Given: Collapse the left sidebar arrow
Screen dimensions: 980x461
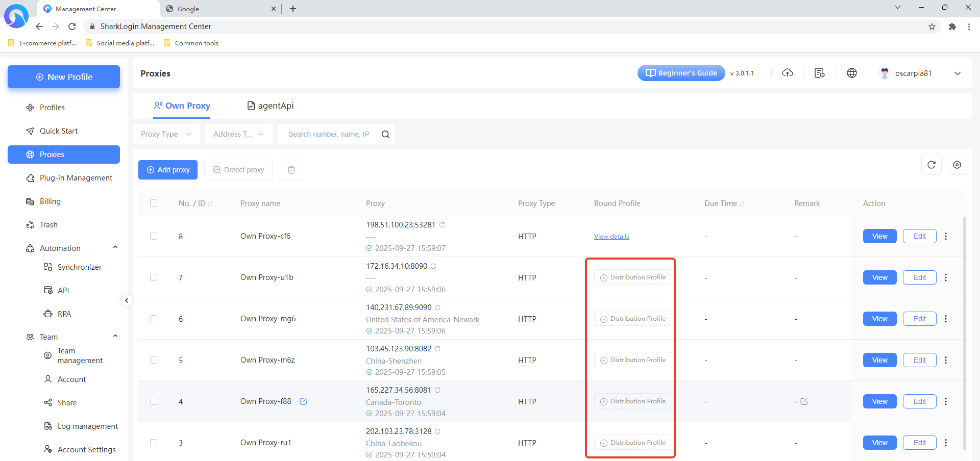Looking at the screenshot, I should (127, 300).
